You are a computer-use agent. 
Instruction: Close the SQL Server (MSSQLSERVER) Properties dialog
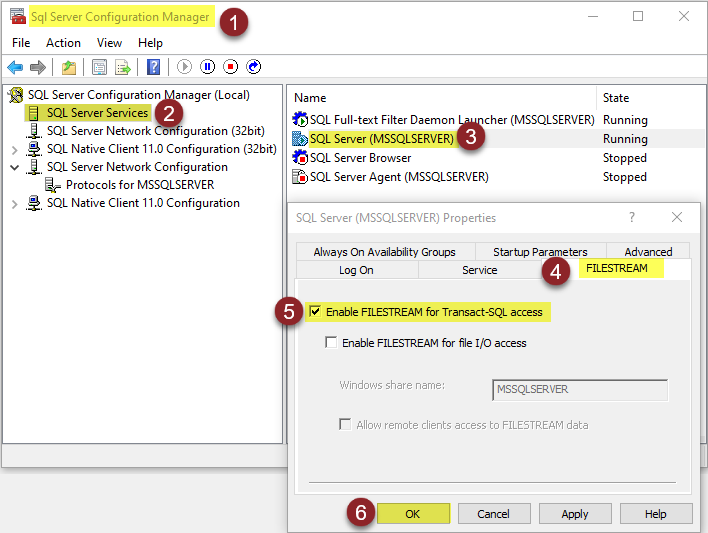pos(677,217)
